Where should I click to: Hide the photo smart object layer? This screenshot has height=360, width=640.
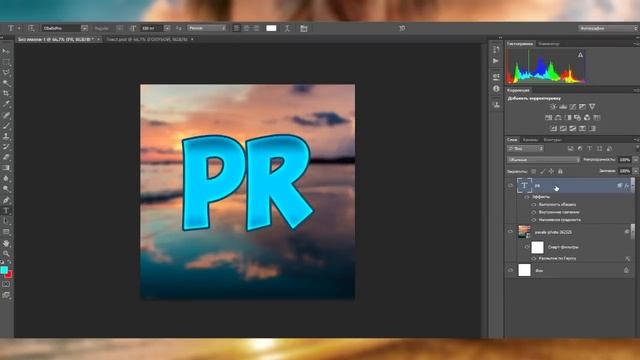tap(510, 232)
